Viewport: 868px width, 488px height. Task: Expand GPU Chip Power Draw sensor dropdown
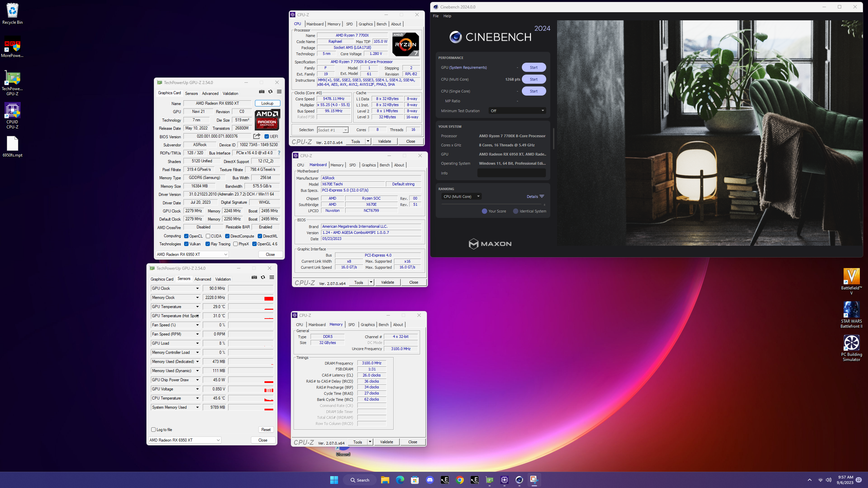(197, 380)
